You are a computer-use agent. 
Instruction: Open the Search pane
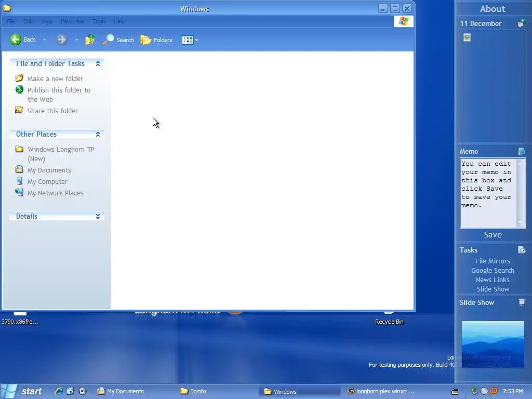click(x=118, y=39)
